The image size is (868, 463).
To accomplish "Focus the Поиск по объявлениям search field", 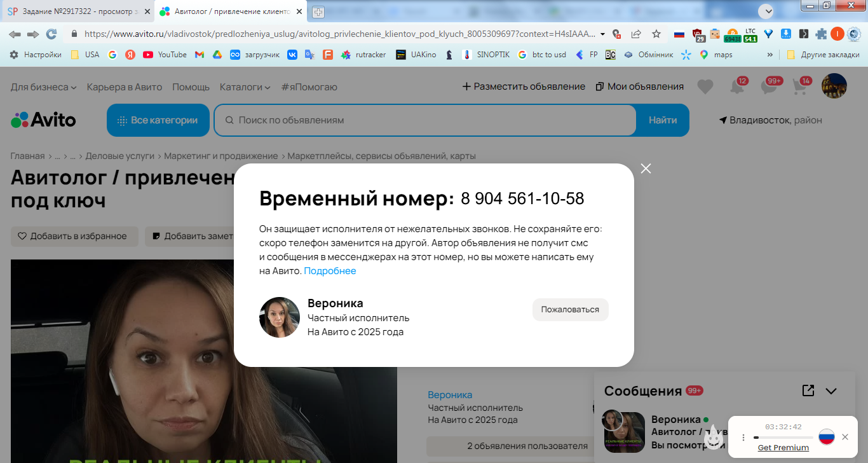I will pyautogui.click(x=425, y=120).
